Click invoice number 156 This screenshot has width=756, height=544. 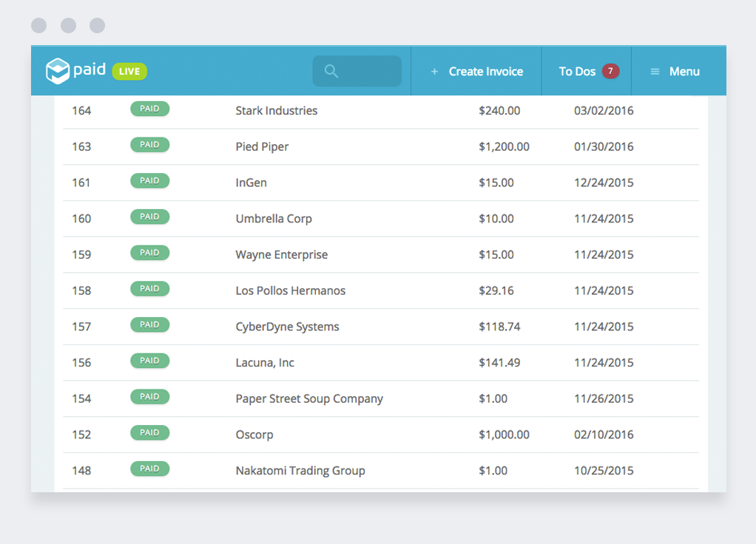tap(81, 362)
